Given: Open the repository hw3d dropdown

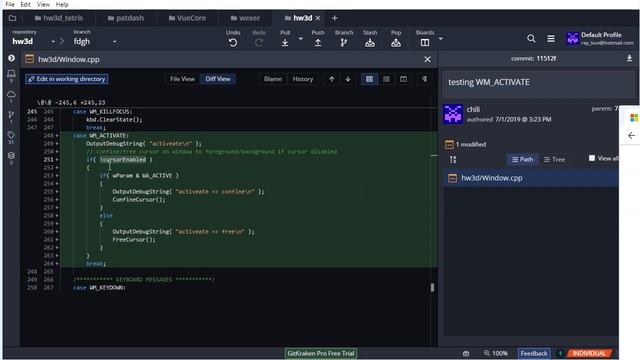Looking at the screenshot, I should [53, 42].
